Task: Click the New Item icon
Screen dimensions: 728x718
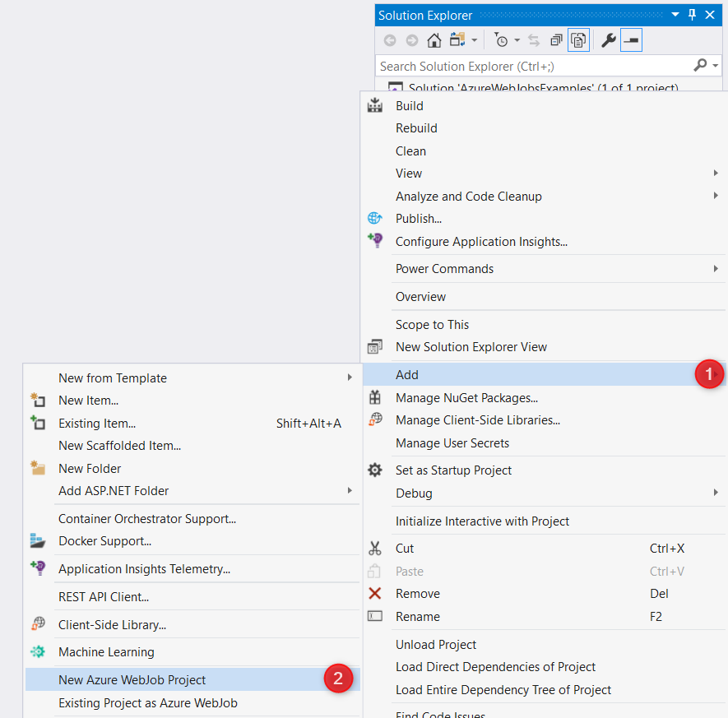Action: point(38,400)
